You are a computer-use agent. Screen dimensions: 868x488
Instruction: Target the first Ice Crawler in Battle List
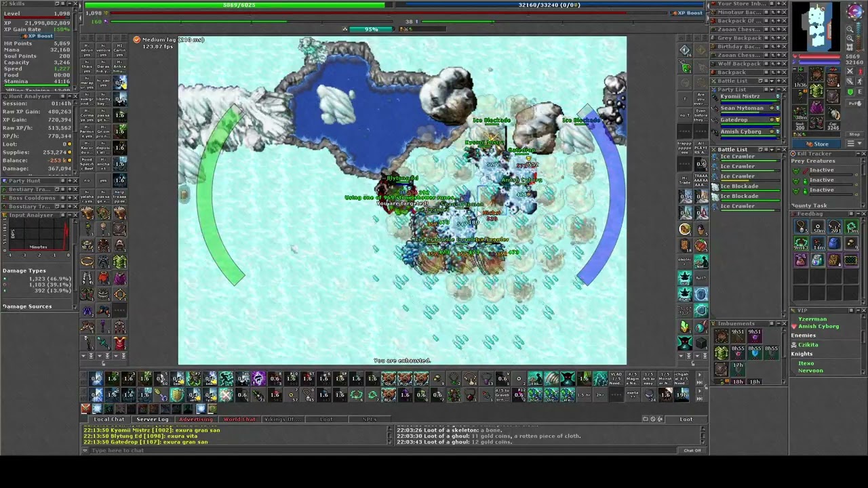coord(749,157)
